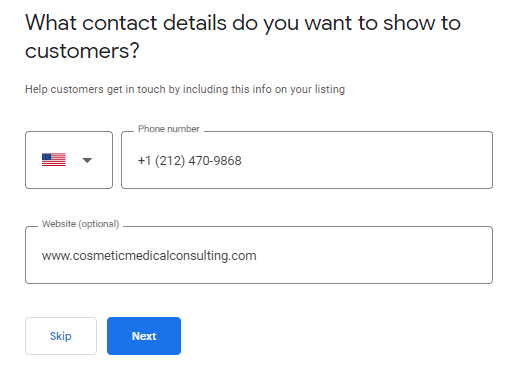Viewport: 520px width, 371px height.
Task: Focus the Website (optional) input field
Action: (259, 255)
